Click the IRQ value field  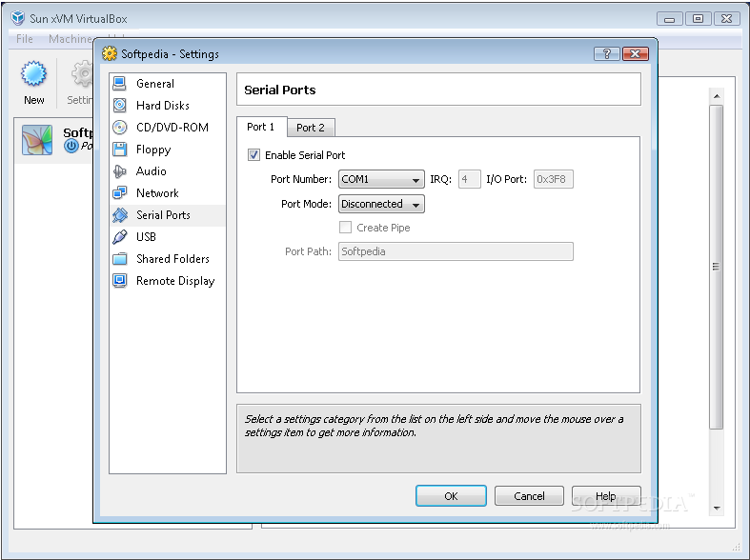[x=469, y=179]
